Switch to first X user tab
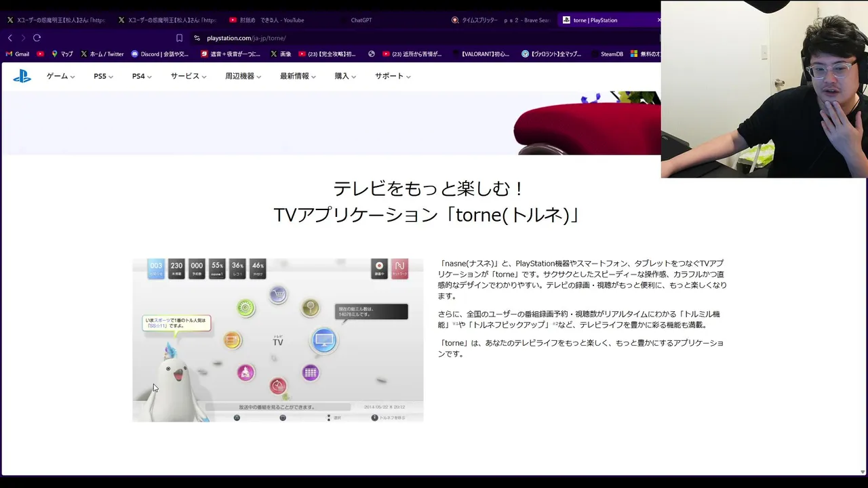 [x=56, y=20]
